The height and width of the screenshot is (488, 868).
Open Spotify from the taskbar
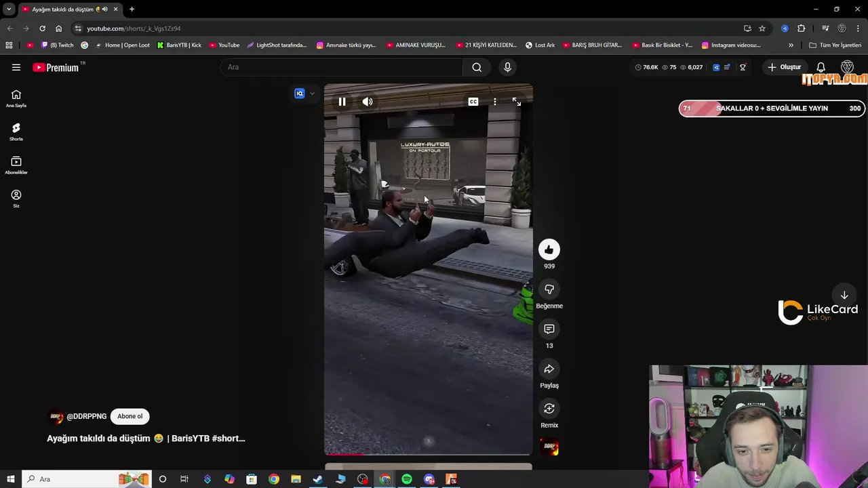point(407,479)
